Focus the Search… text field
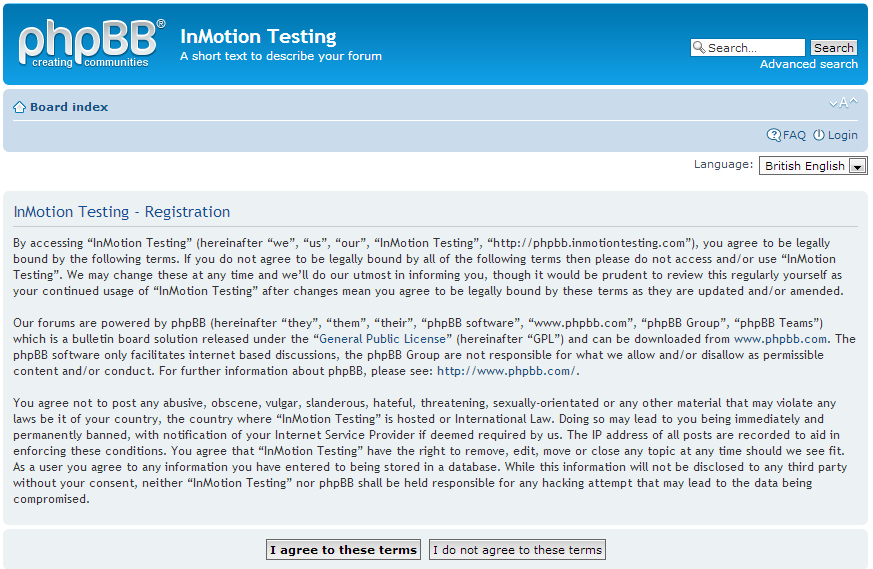This screenshot has width=873, height=569. [x=754, y=48]
